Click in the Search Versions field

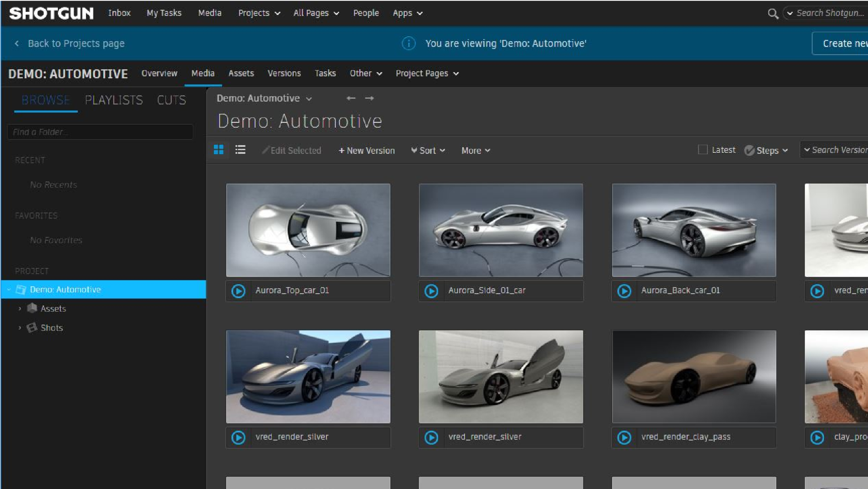839,150
